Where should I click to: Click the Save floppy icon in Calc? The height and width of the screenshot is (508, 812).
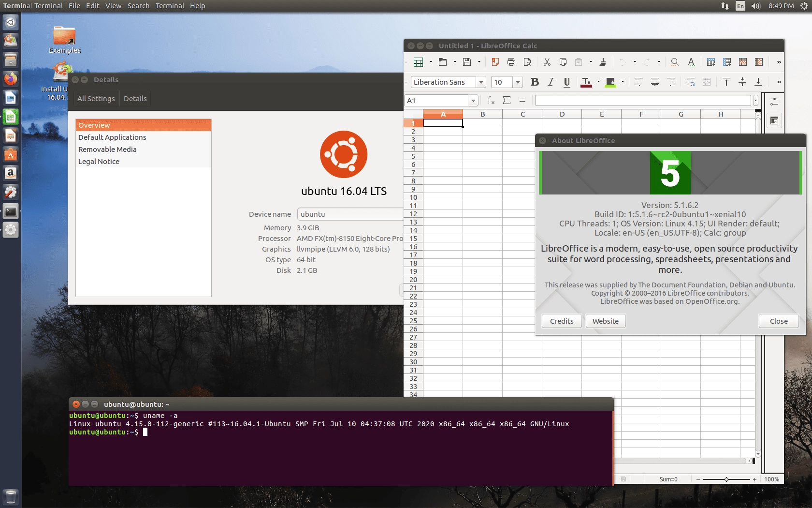(x=467, y=62)
